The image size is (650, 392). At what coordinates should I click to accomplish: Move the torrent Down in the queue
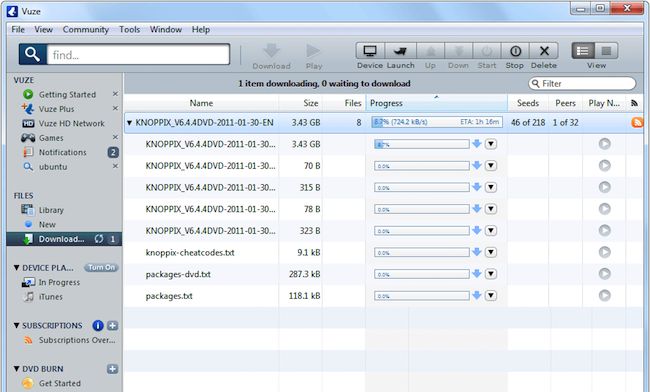point(458,51)
